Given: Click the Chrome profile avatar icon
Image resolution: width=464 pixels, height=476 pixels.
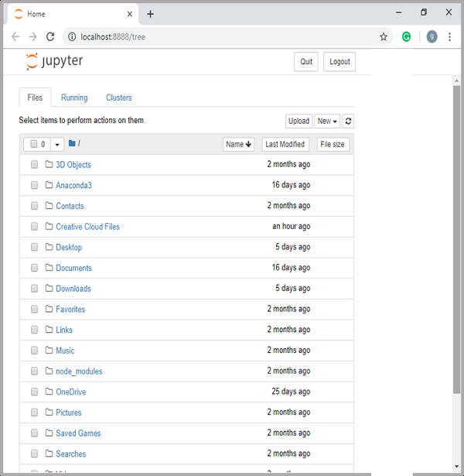Looking at the screenshot, I should pos(431,36).
